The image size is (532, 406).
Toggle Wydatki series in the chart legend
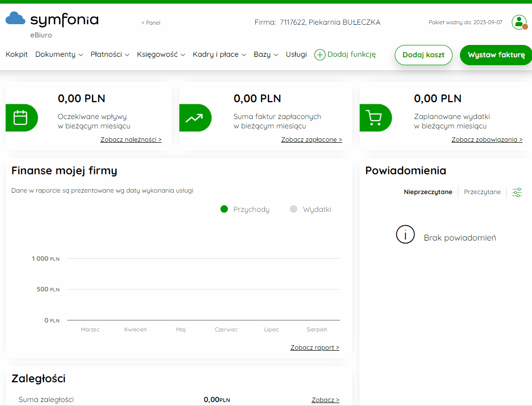310,209
